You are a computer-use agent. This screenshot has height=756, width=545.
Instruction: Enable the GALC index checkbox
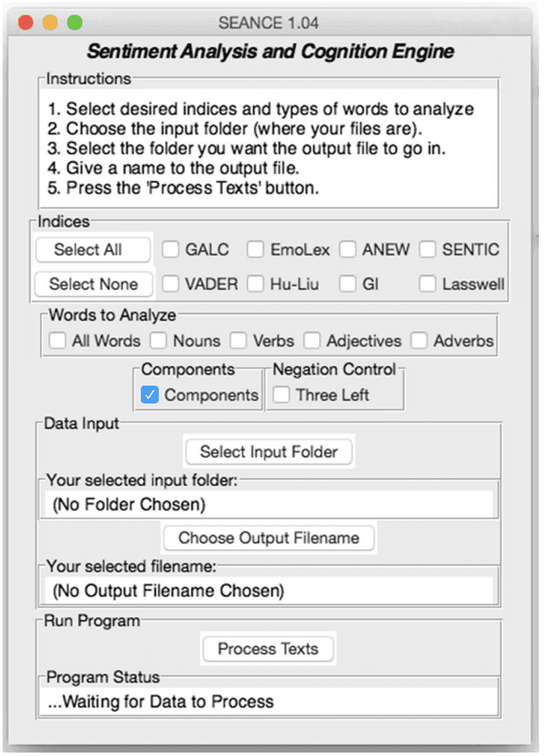click(171, 250)
